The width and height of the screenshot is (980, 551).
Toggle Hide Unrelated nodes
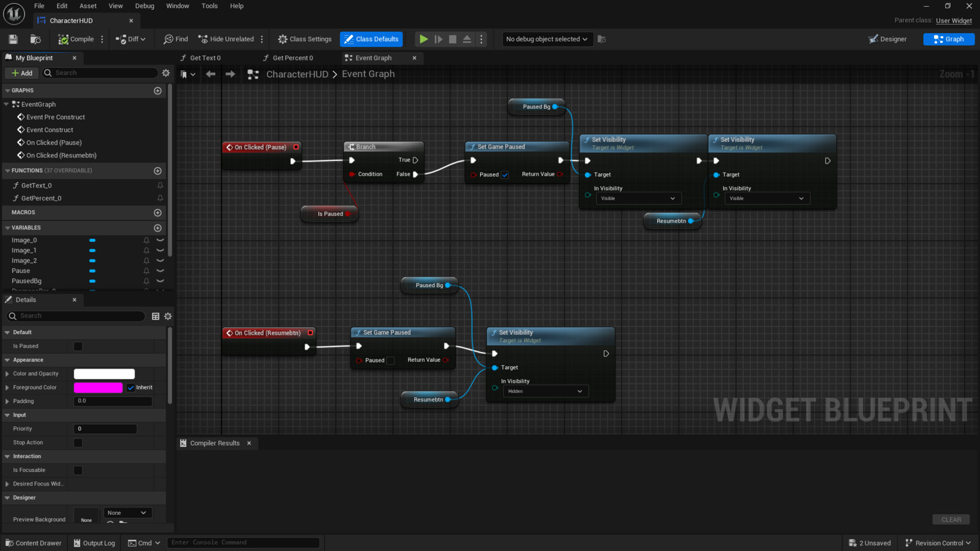226,39
